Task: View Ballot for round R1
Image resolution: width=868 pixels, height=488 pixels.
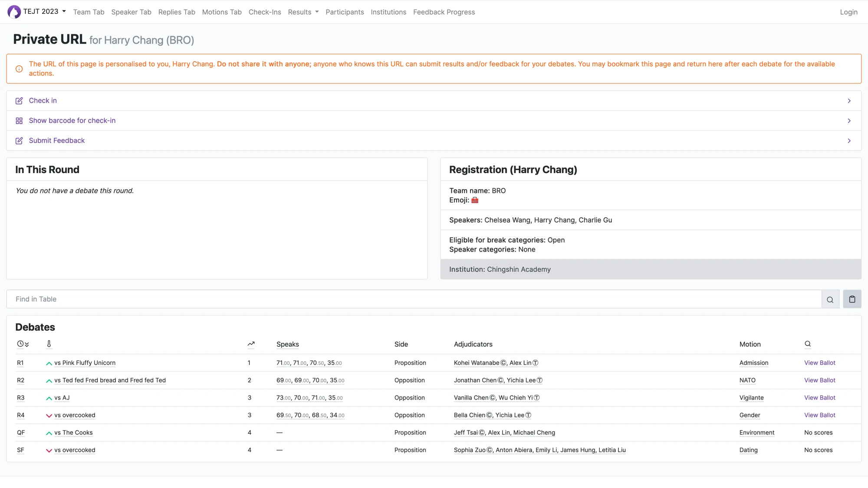Action: (819, 363)
